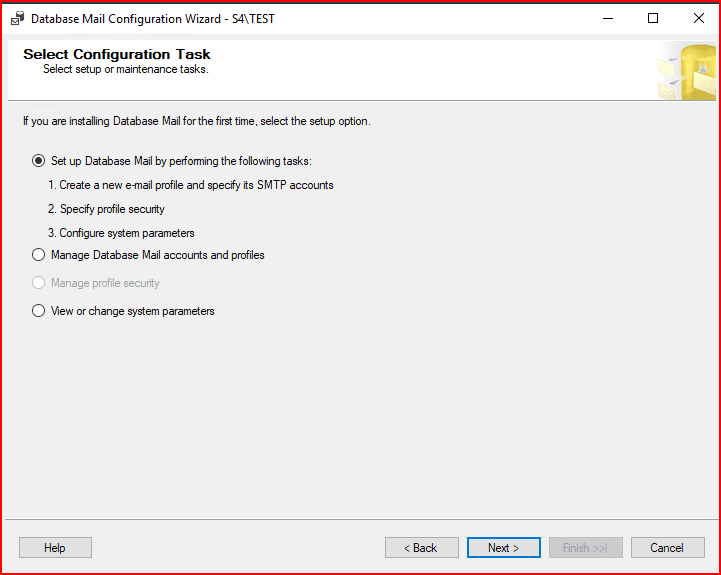Screen dimensions: 721x575
Task: Click the disabled Finish button
Action: (585, 548)
